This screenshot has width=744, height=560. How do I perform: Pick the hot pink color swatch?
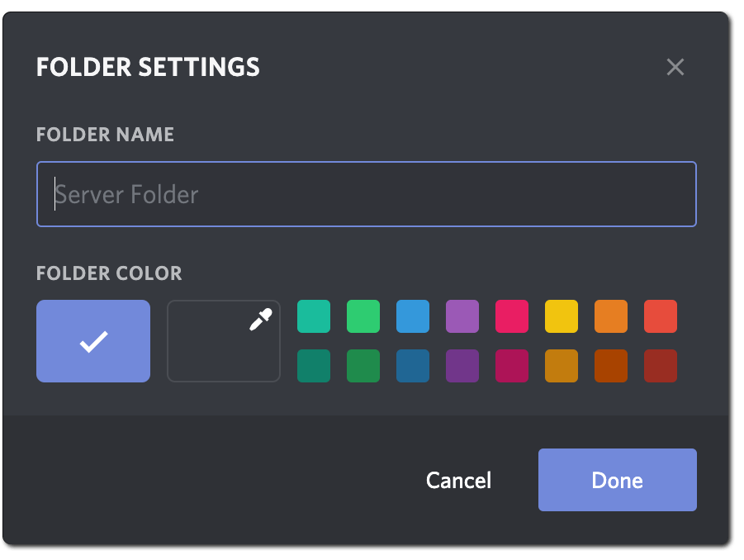point(512,316)
